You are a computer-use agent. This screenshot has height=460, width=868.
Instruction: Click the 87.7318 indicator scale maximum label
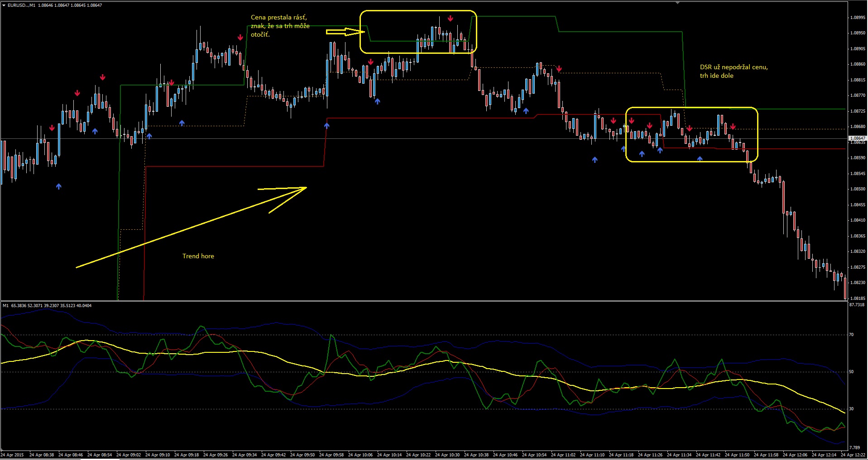[x=857, y=305]
